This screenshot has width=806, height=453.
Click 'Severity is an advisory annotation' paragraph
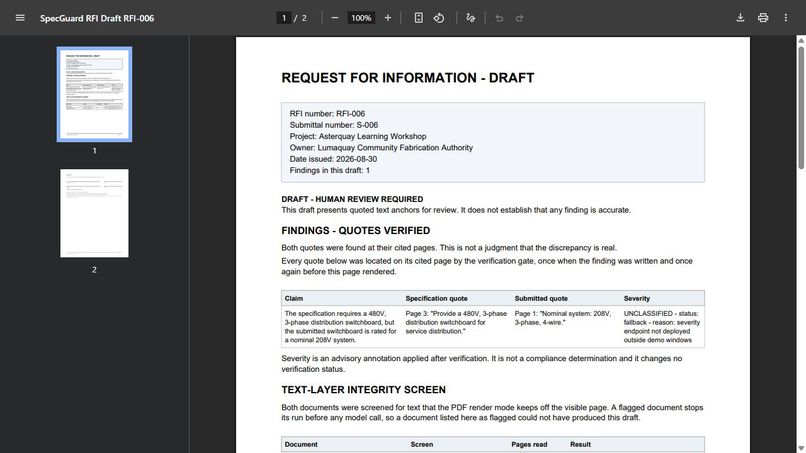[482, 364]
